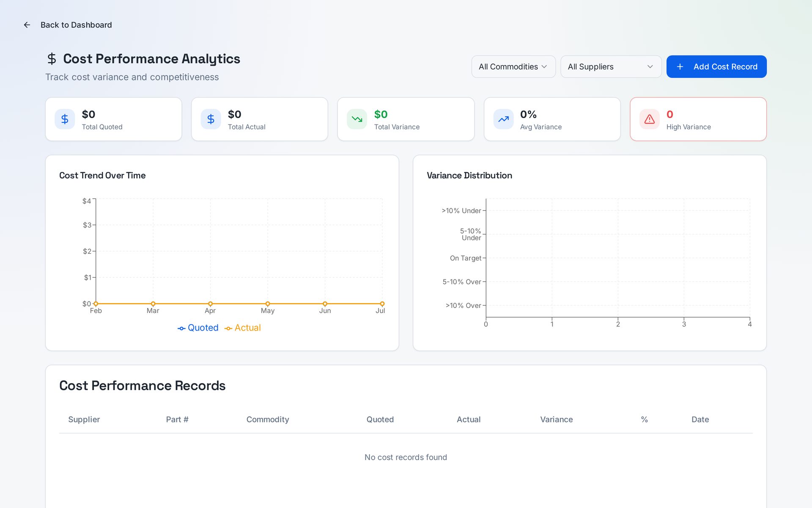Click the dollar icon beside page title
Screen dimensions: 812x508
52,59
